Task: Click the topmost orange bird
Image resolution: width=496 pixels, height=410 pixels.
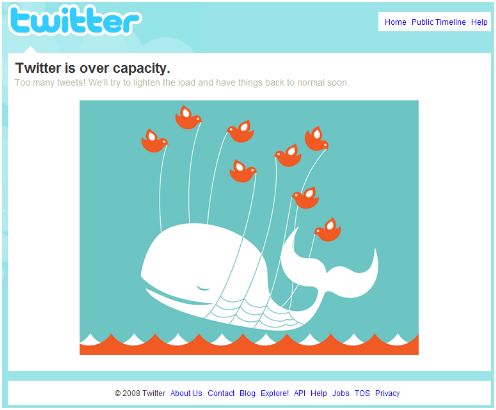Action: coord(188,117)
